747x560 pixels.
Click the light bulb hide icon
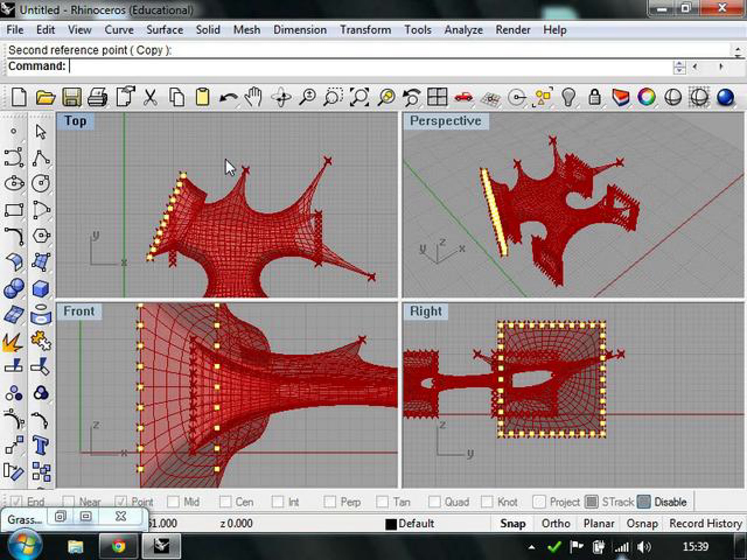[569, 98]
